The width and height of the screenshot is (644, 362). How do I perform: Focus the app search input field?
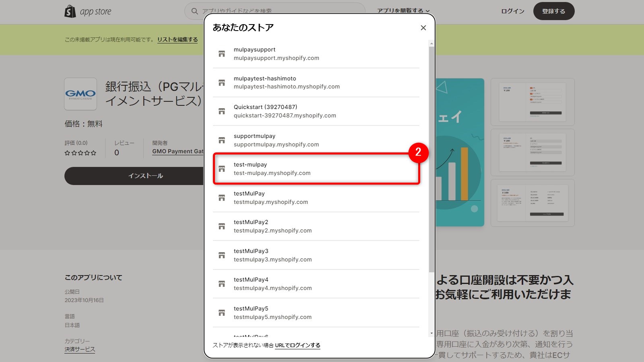pos(278,11)
